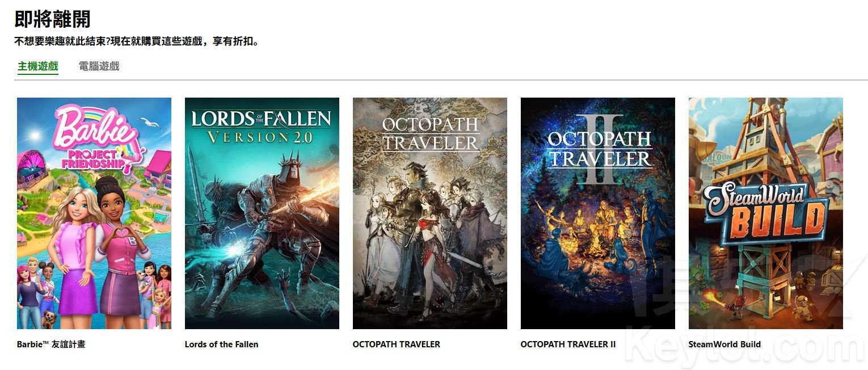The image size is (868, 370).
Task: Click the 即將離開 section heading
Action: pyautogui.click(x=52, y=19)
